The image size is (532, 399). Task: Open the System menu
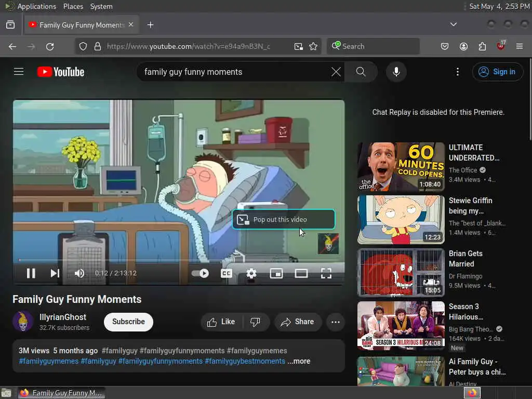click(101, 6)
